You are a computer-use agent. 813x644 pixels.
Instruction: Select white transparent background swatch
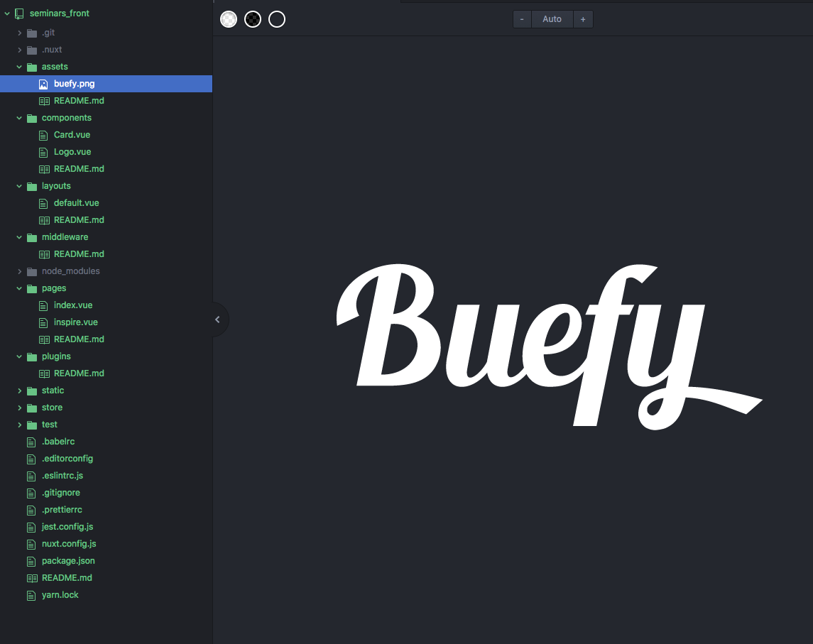(229, 19)
